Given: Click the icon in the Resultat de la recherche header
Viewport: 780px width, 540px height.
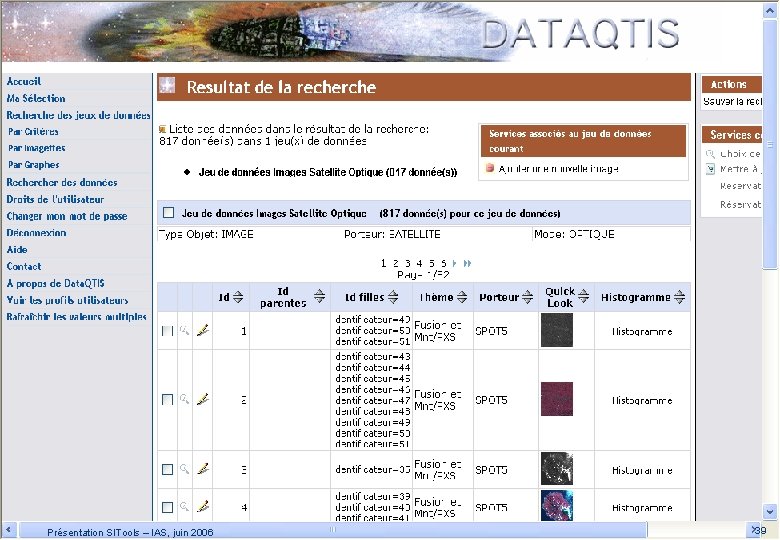Looking at the screenshot, I should 167,86.
